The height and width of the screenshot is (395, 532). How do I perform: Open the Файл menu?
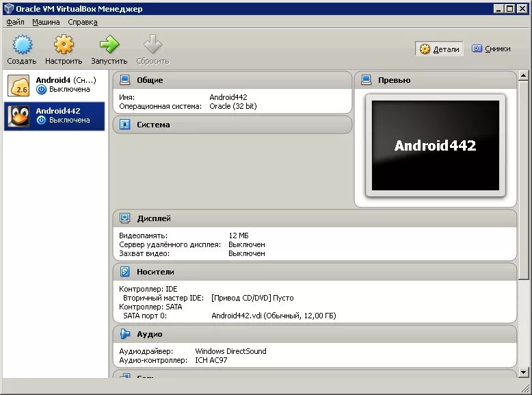pos(15,22)
